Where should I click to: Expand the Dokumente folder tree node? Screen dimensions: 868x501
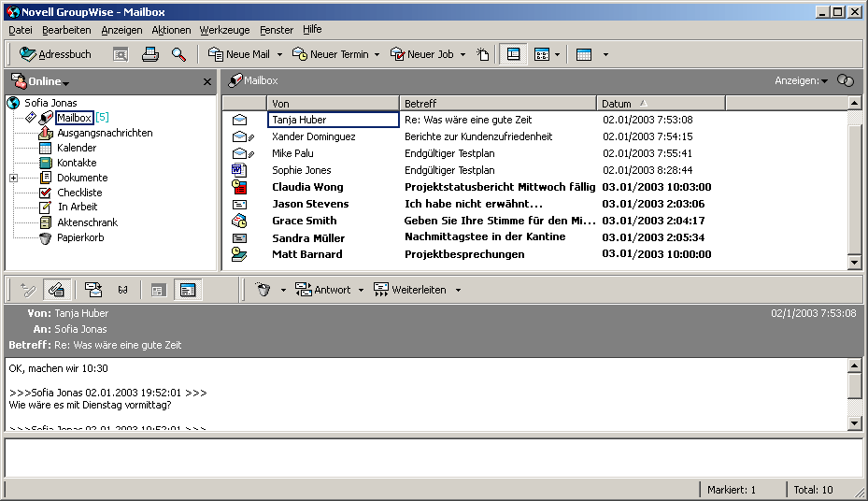(14, 178)
